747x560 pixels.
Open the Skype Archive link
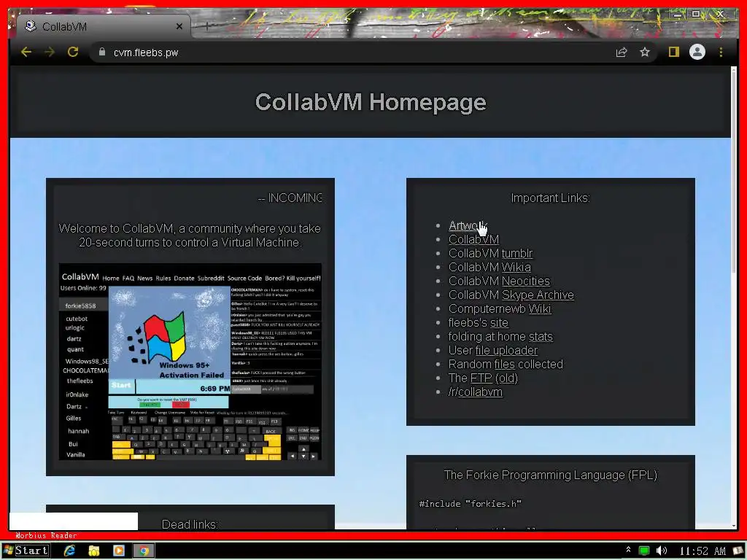click(538, 295)
